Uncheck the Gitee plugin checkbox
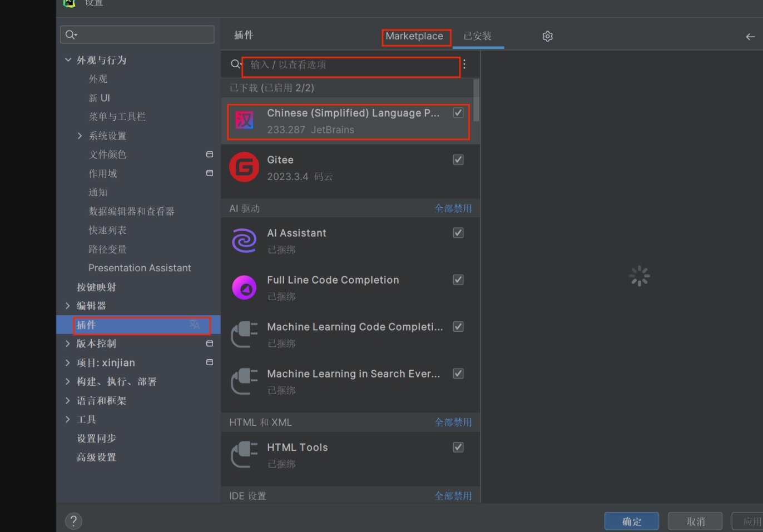 tap(458, 160)
